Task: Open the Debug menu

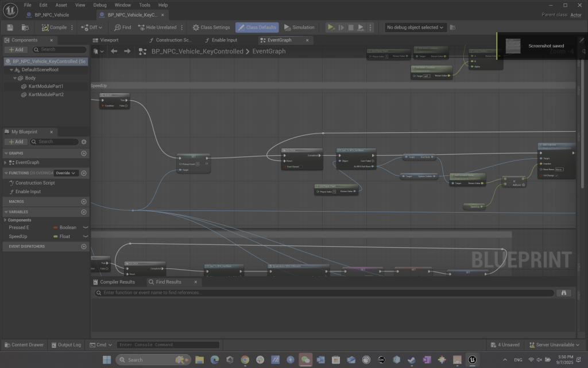Action: [x=99, y=5]
